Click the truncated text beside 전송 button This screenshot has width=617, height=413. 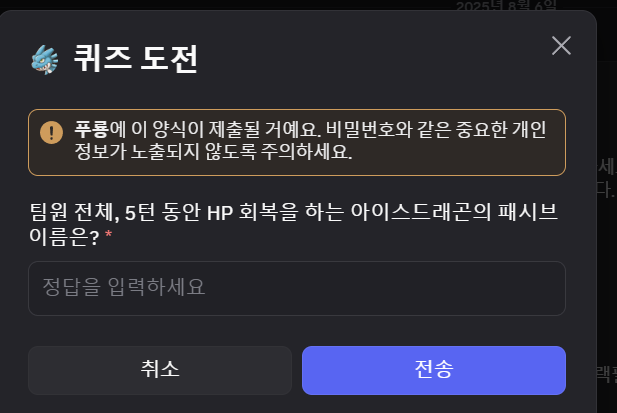[607, 374]
